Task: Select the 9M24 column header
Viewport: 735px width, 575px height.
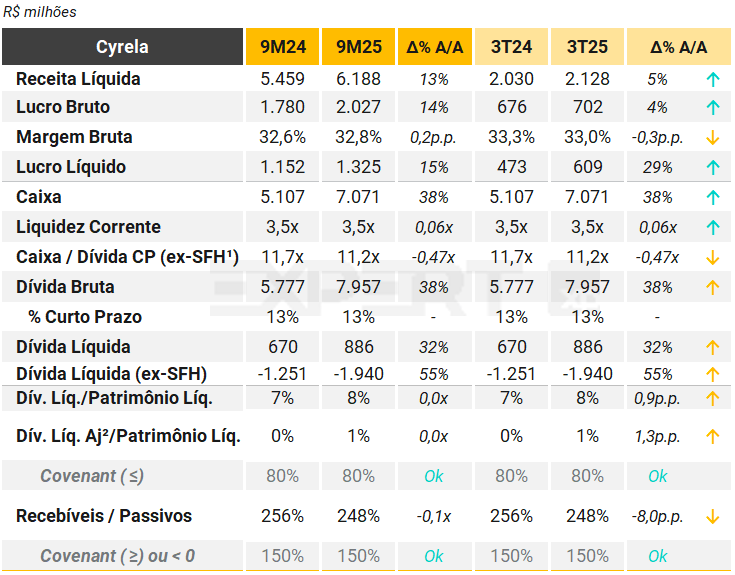Action: click(x=283, y=47)
